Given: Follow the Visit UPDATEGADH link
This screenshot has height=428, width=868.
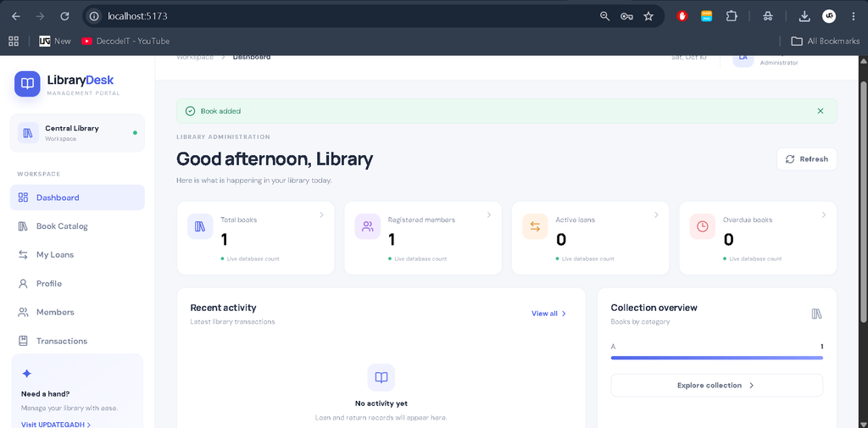Looking at the screenshot, I should click(56, 424).
